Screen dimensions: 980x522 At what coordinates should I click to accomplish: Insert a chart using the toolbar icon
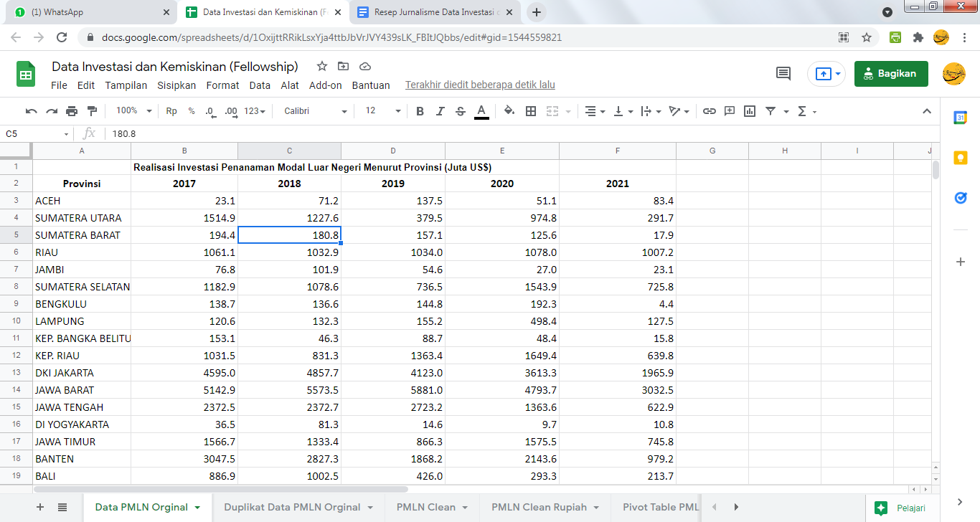click(x=750, y=111)
